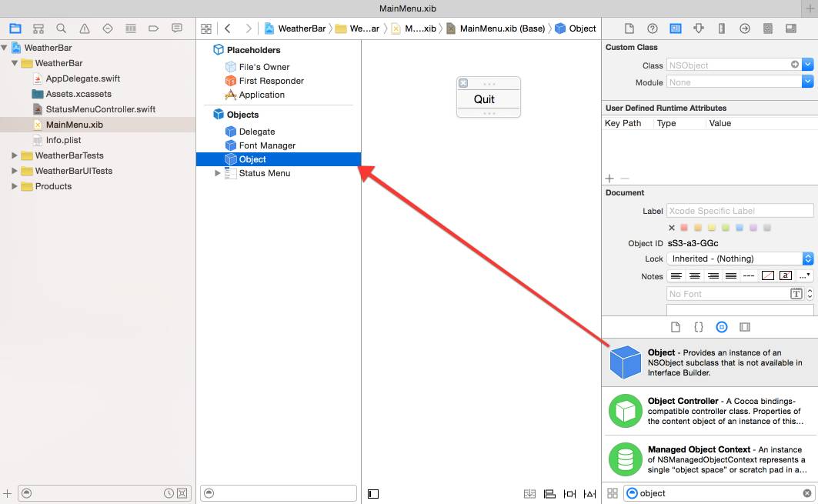Show the Bindings inspector
Image resolution: width=818 pixels, height=504 pixels.
click(x=768, y=28)
